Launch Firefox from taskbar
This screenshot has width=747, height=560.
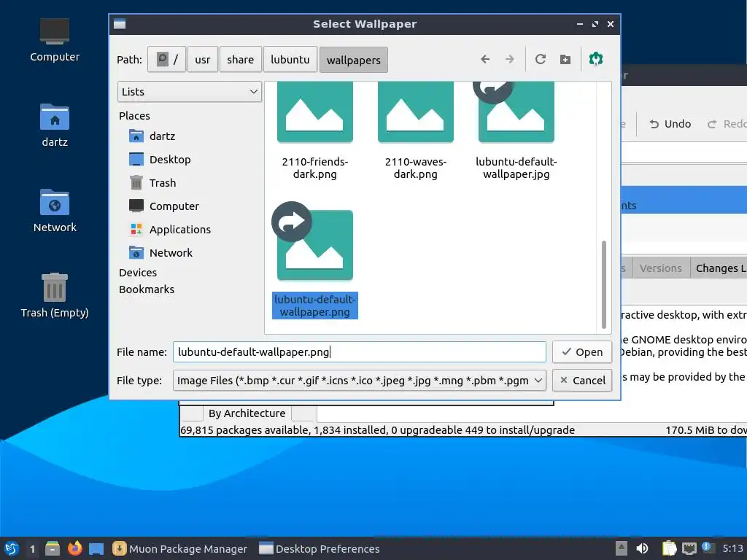coord(75,548)
